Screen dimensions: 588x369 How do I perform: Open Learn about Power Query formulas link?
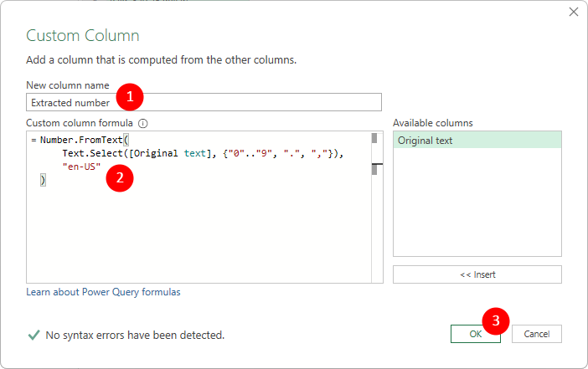(x=103, y=292)
